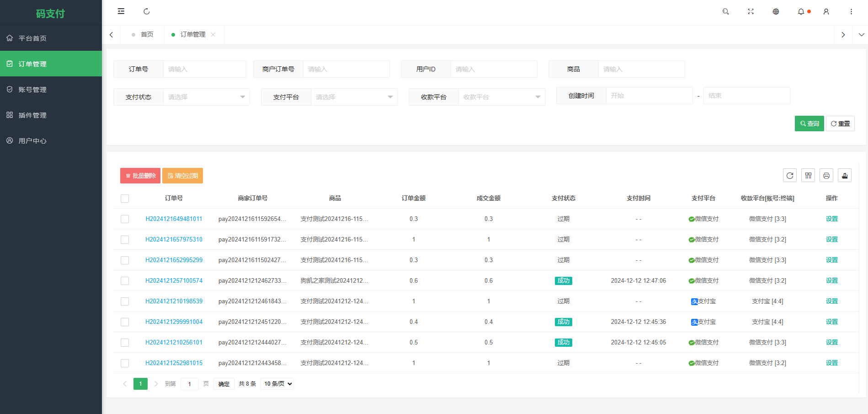Click the print table icon
Viewport: 868px width, 414px height.
[x=826, y=176]
